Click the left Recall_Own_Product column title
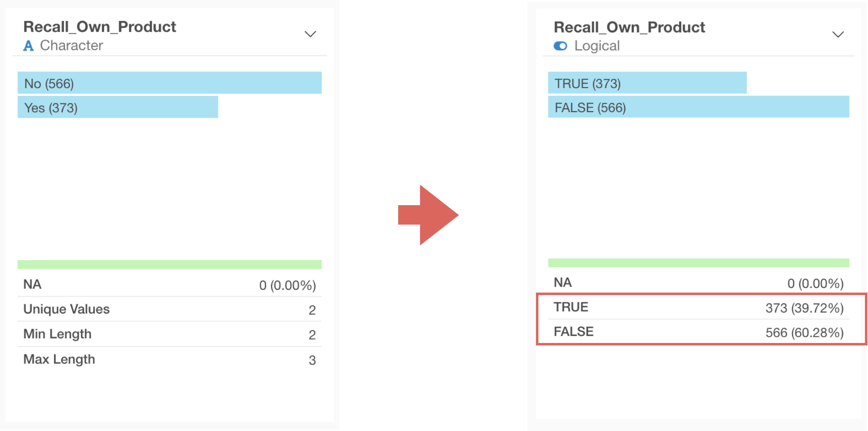 (x=100, y=27)
